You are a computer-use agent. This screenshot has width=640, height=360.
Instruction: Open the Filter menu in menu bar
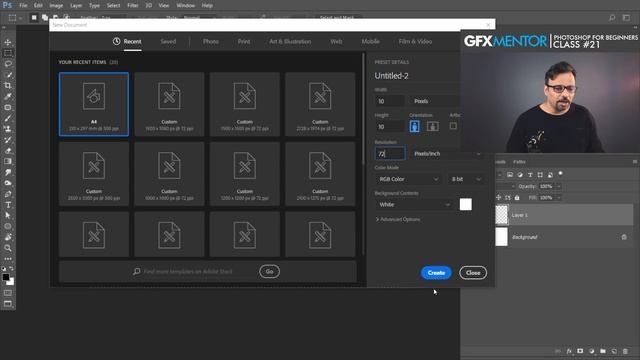132,6
